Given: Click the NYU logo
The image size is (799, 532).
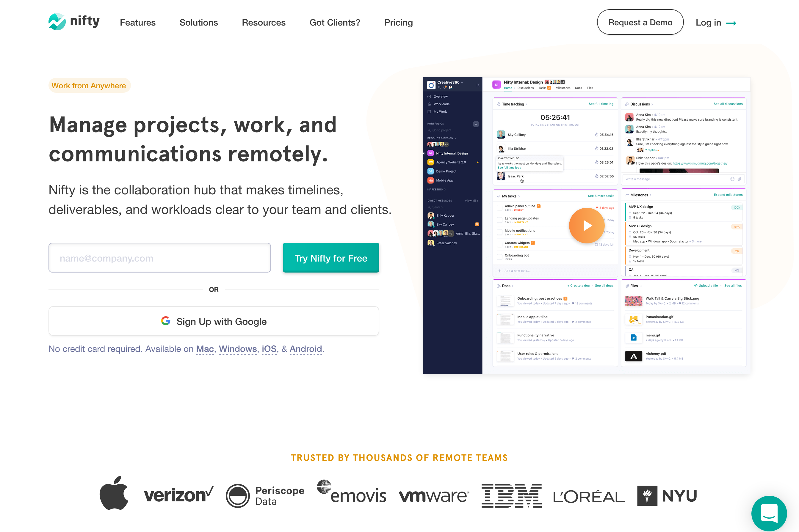Looking at the screenshot, I should click(x=667, y=496).
